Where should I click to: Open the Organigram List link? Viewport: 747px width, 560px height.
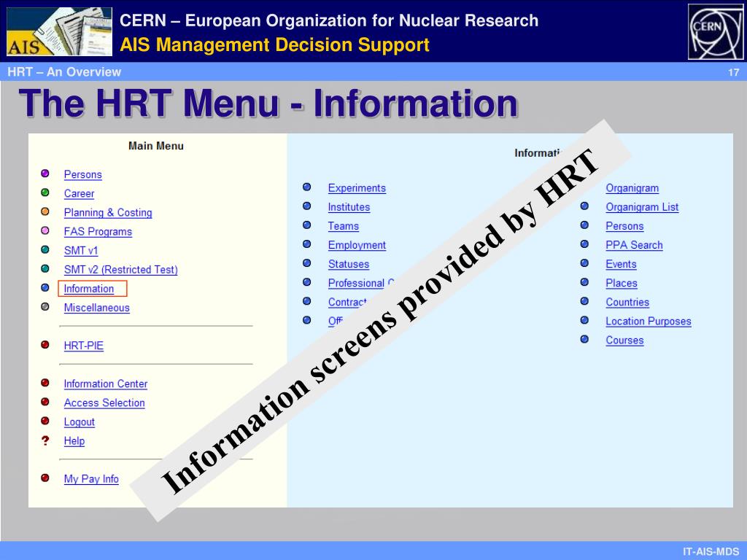pos(642,208)
